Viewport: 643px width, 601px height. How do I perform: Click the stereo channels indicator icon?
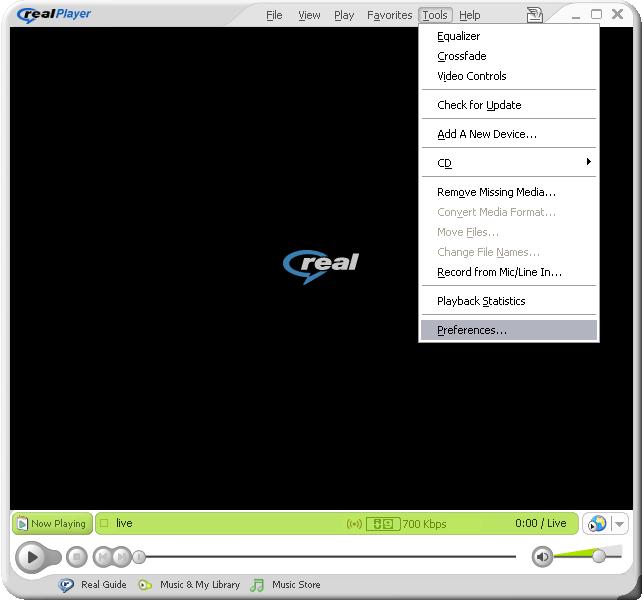(x=383, y=524)
